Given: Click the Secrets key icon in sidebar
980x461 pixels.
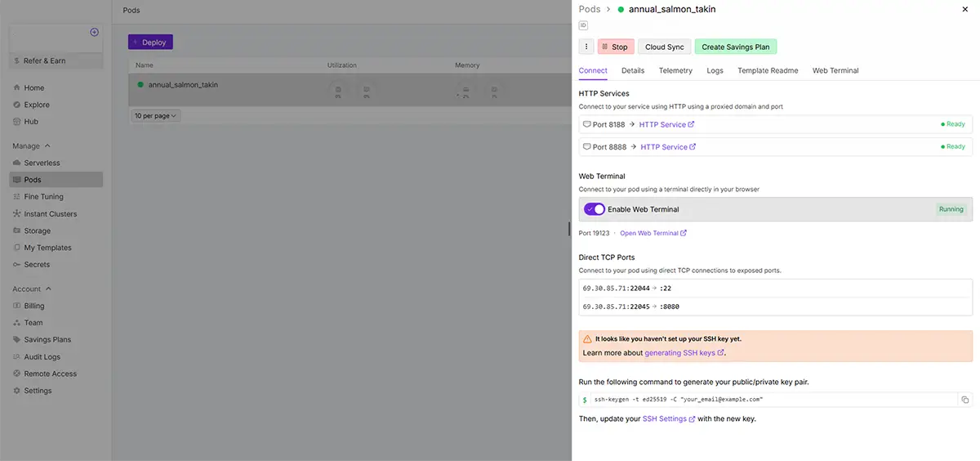Looking at the screenshot, I should click(x=17, y=265).
